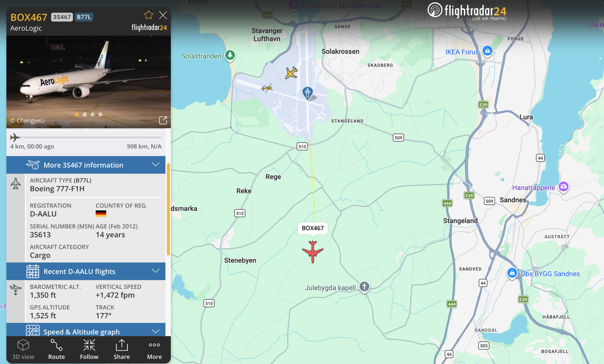The height and width of the screenshot is (364, 604).
Task: Follow the BOX467 aircraft
Action: coord(89,349)
